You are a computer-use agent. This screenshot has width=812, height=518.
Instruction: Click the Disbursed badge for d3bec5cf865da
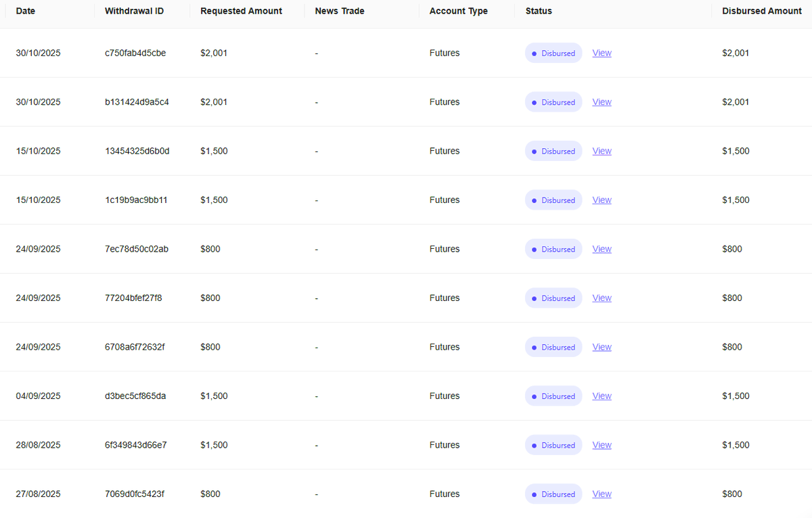pyautogui.click(x=554, y=396)
